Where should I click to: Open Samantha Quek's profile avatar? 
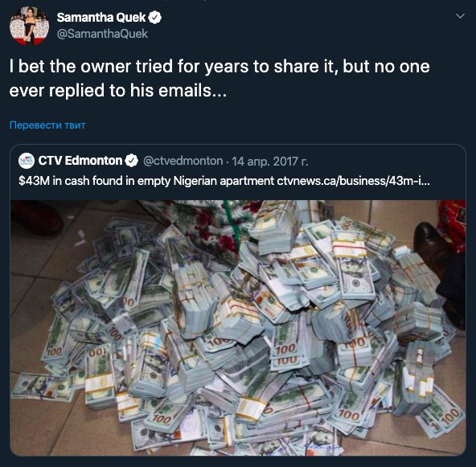point(29,26)
